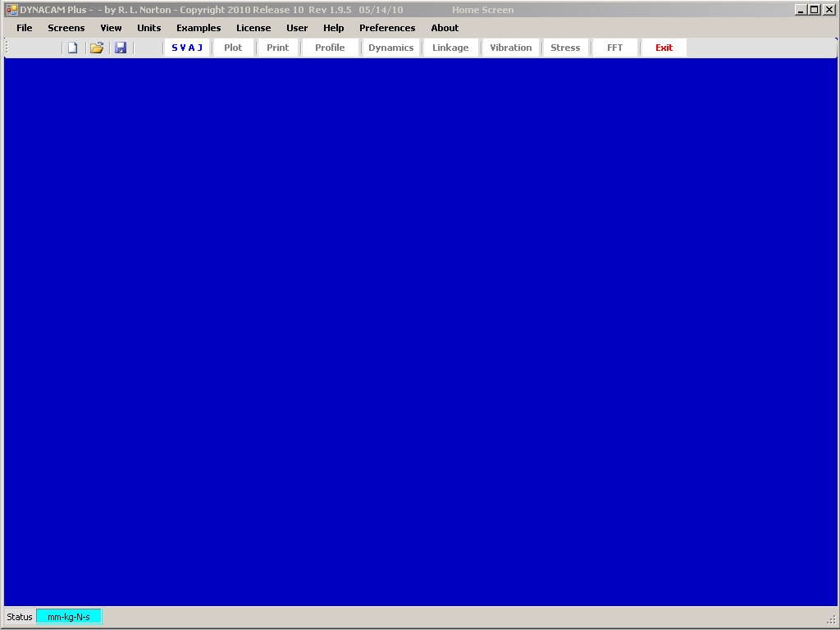
Task: Click the toolbar drag grip handle
Action: click(x=7, y=48)
